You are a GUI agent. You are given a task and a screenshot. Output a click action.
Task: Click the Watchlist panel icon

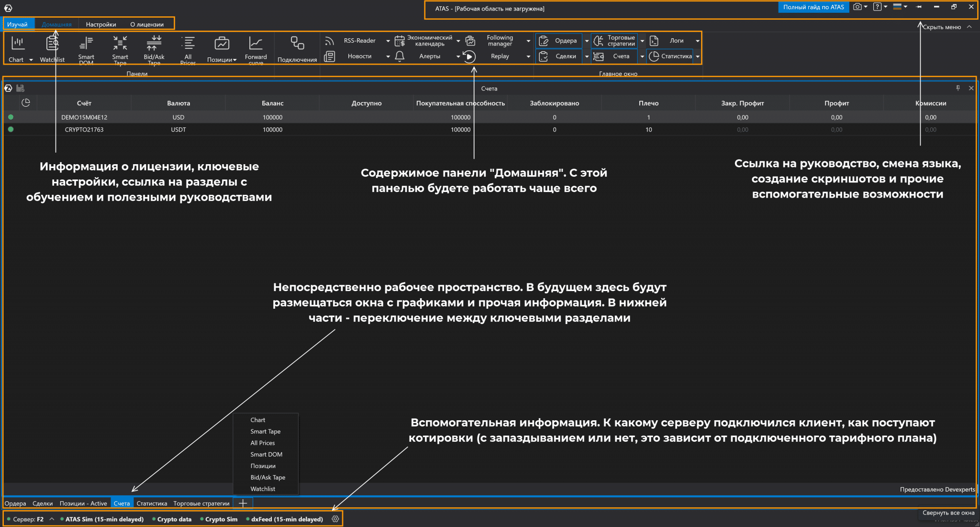(52, 45)
